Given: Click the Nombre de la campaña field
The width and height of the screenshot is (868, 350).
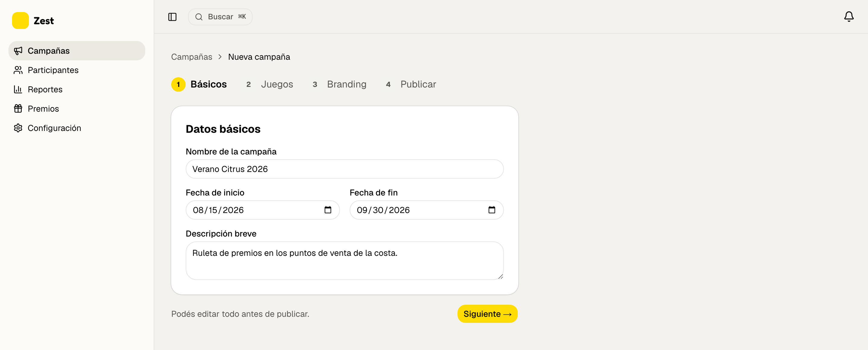Looking at the screenshot, I should pos(344,169).
